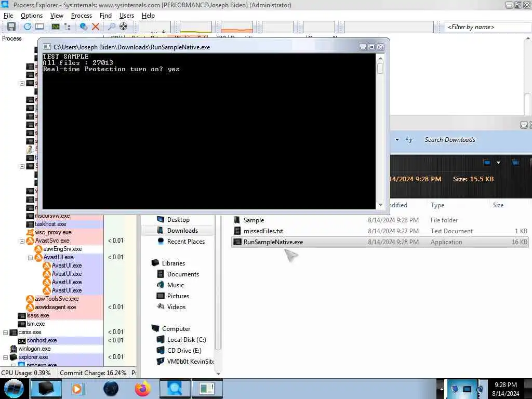The height and width of the screenshot is (399, 532).
Task: Click the Type column header in Explorer
Action: (x=437, y=205)
